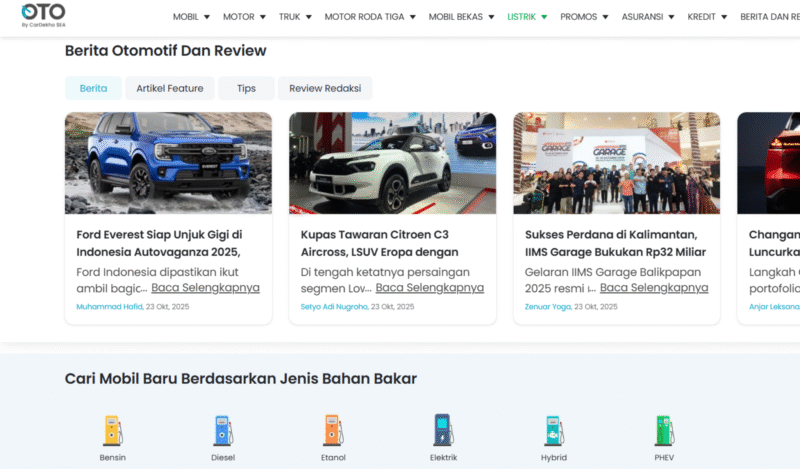Choose the Etanol fuel pump icon
800x469 pixels.
tap(333, 431)
